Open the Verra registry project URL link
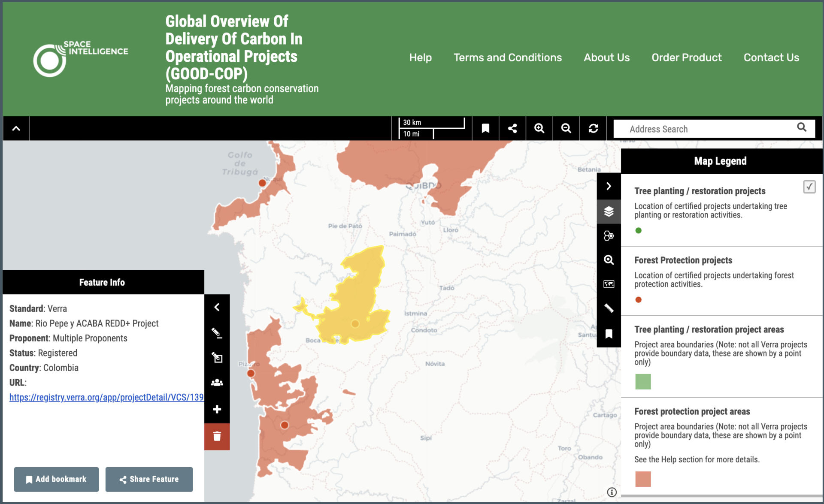The image size is (824, 504). [x=106, y=397]
